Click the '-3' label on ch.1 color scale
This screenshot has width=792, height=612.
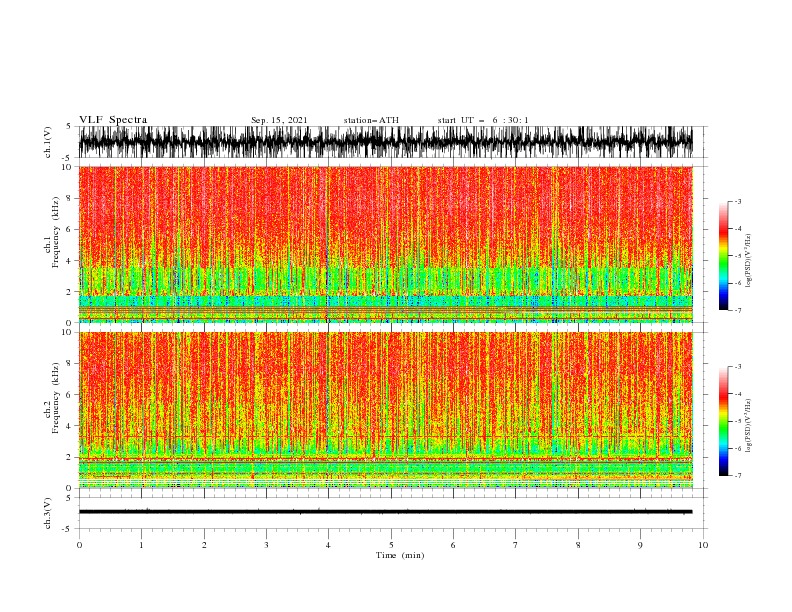(737, 201)
